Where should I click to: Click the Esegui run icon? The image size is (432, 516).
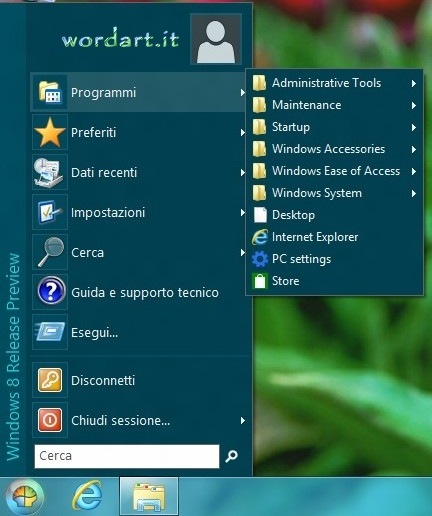pos(50,332)
